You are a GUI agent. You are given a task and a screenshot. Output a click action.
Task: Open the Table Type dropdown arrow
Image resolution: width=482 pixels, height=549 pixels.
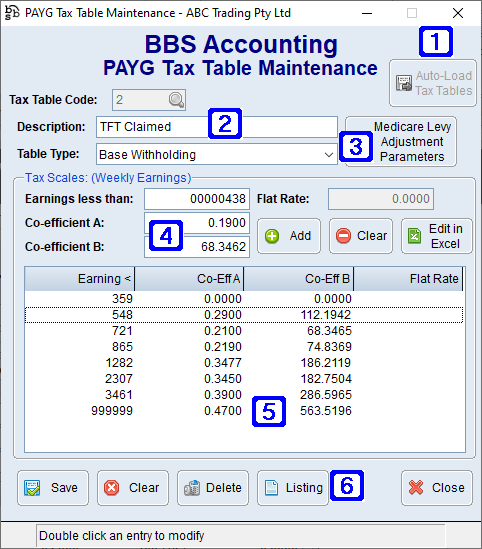(328, 154)
